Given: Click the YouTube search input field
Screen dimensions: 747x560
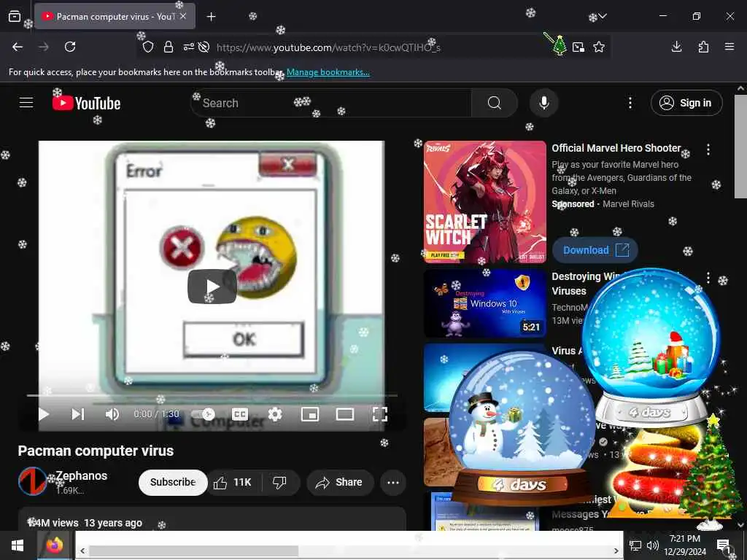Looking at the screenshot, I should (331, 103).
